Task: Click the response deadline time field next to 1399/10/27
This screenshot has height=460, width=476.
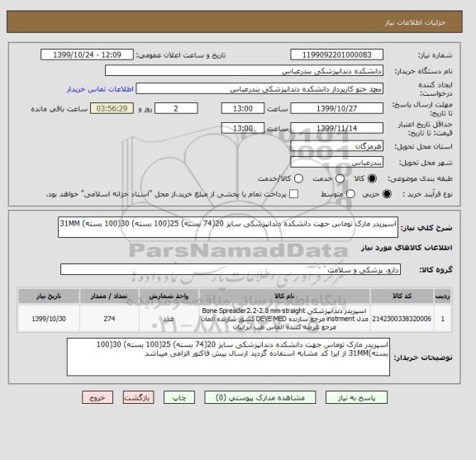Action: coord(243,108)
